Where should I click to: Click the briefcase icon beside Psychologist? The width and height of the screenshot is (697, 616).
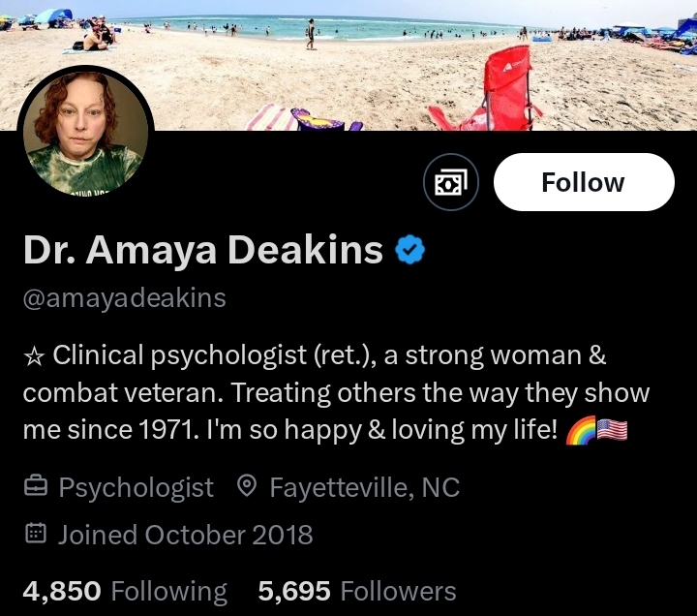(36, 486)
